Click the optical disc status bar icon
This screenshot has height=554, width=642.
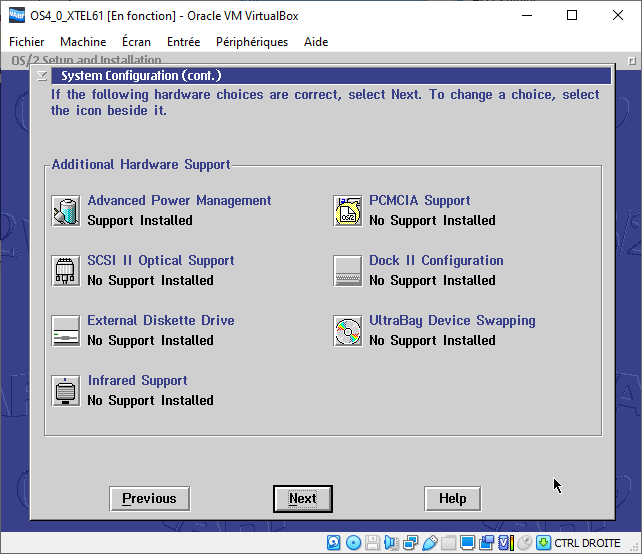354,543
